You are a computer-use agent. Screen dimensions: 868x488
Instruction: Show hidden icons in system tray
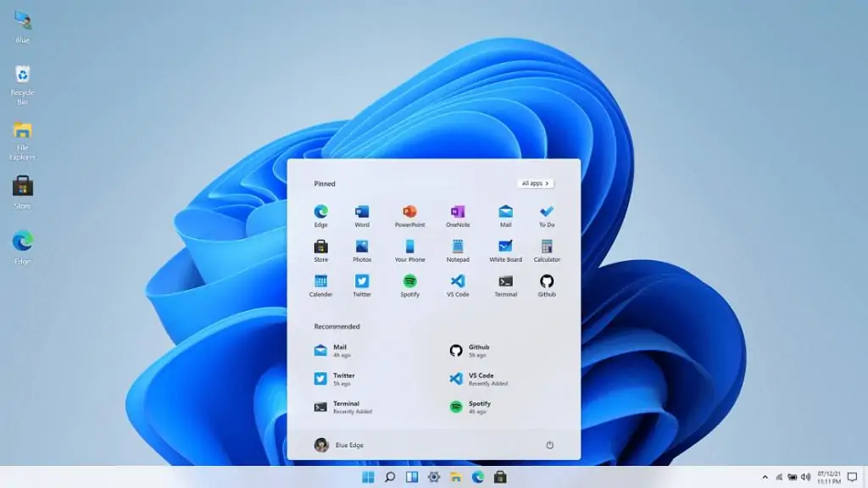pyautogui.click(x=764, y=477)
